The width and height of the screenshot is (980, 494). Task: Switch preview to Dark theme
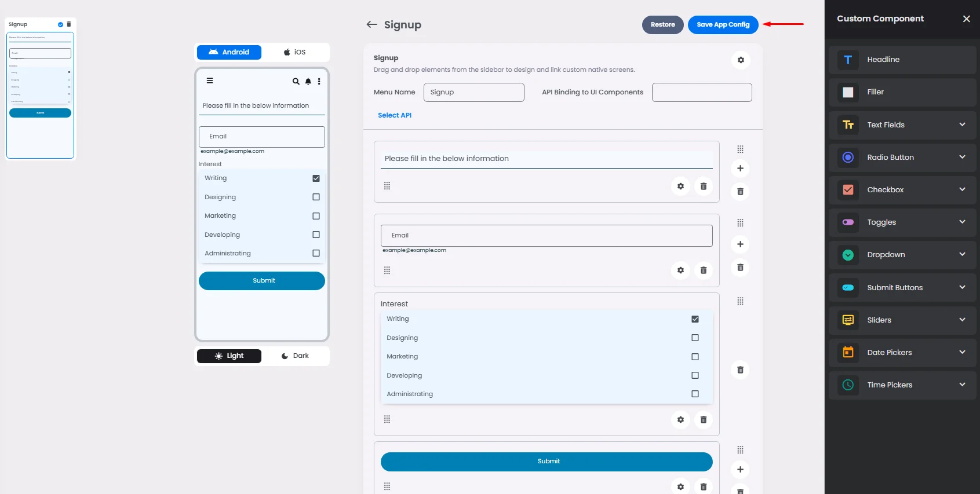pos(295,356)
